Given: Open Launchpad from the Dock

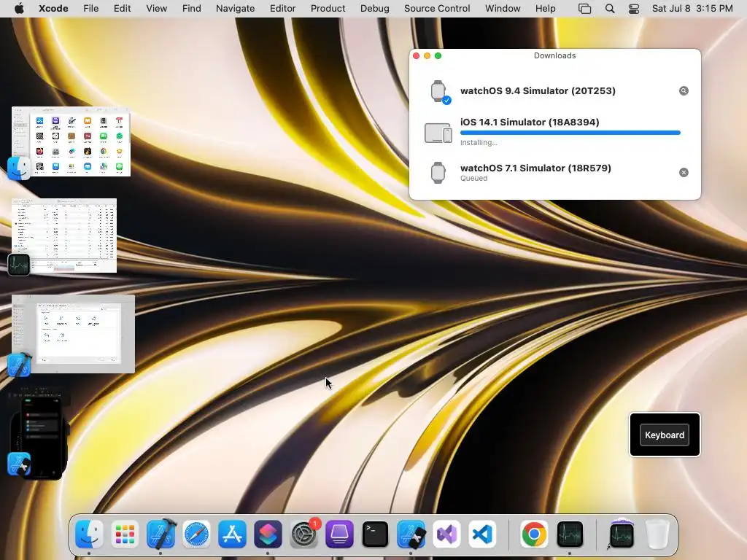Looking at the screenshot, I should click(x=125, y=534).
